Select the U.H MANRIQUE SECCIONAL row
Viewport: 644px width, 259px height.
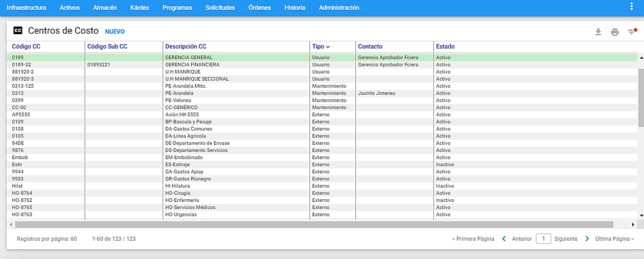click(322, 79)
